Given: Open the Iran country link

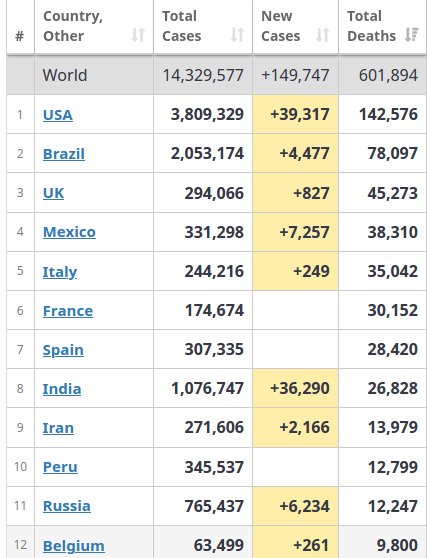Looking at the screenshot, I should 58,428.
